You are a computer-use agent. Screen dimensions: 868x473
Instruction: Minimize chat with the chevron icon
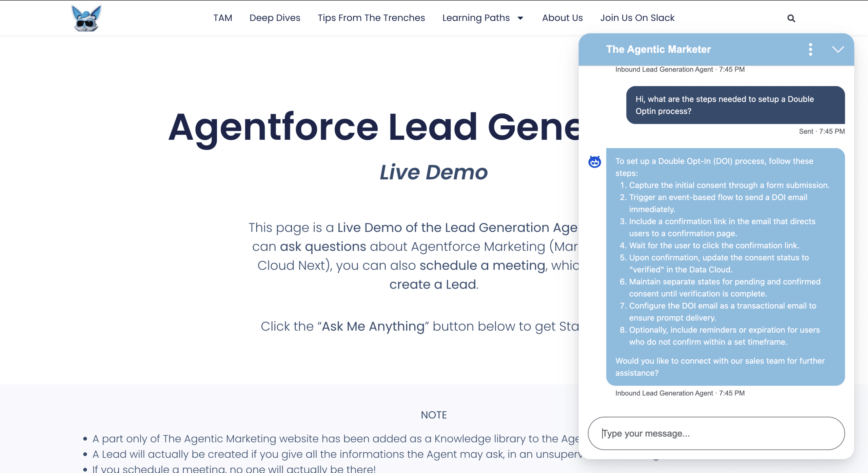click(838, 50)
